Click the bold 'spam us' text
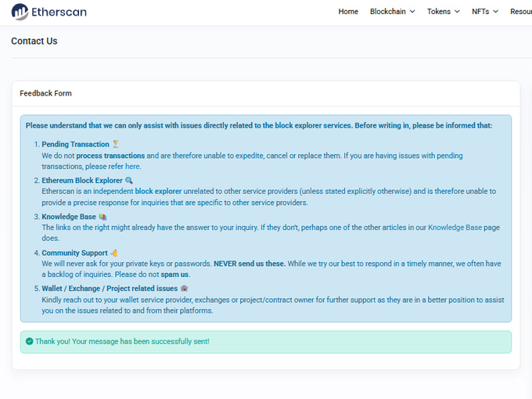Screen dimensions: 532x399 [174, 274]
